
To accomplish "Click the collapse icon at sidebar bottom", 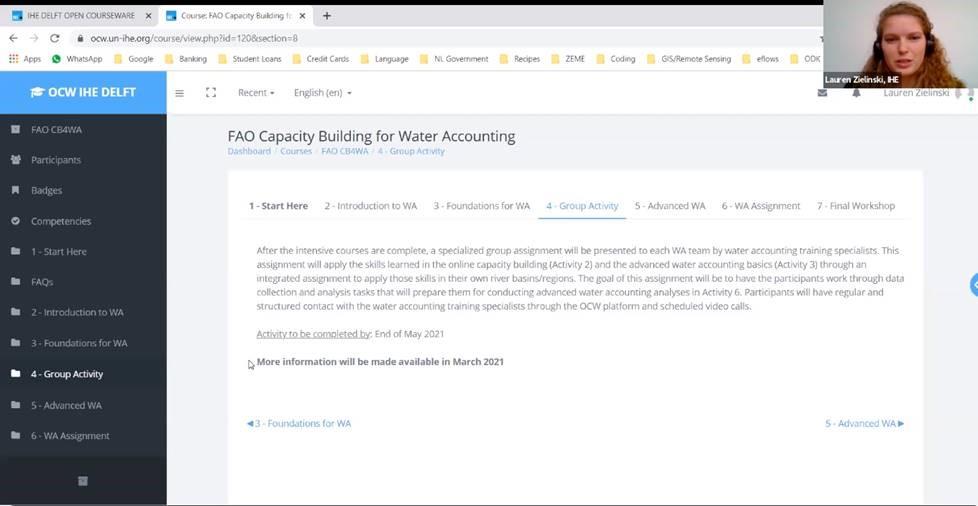I will [83, 480].
